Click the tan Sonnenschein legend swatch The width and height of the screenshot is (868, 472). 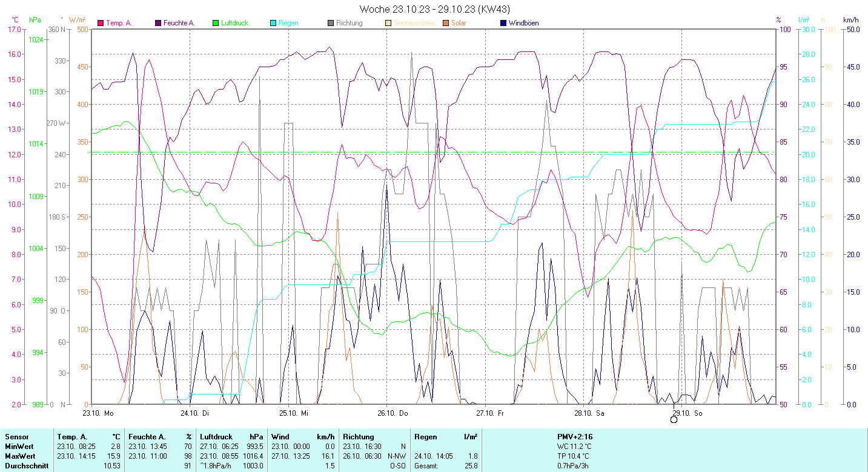388,23
